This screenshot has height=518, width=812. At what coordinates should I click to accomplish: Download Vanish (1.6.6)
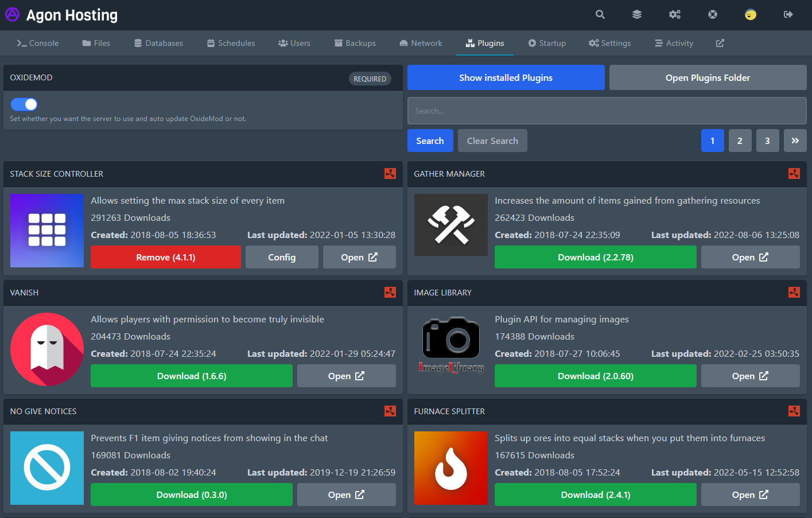(192, 376)
